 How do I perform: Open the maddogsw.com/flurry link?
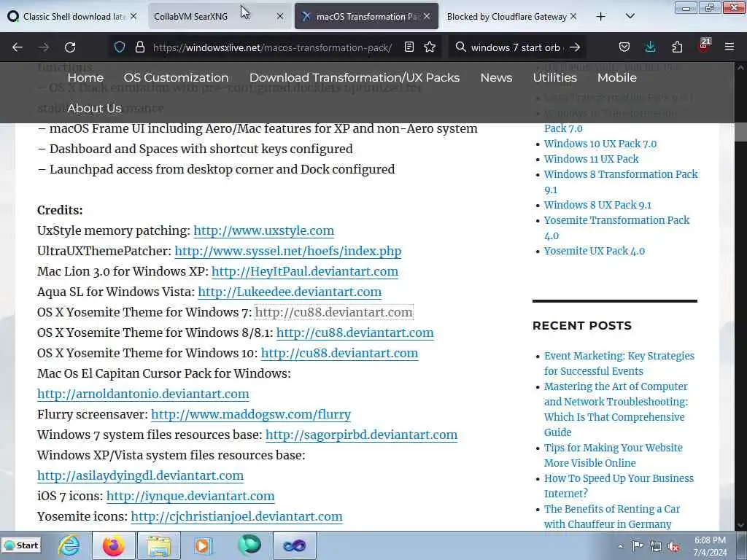tap(251, 415)
